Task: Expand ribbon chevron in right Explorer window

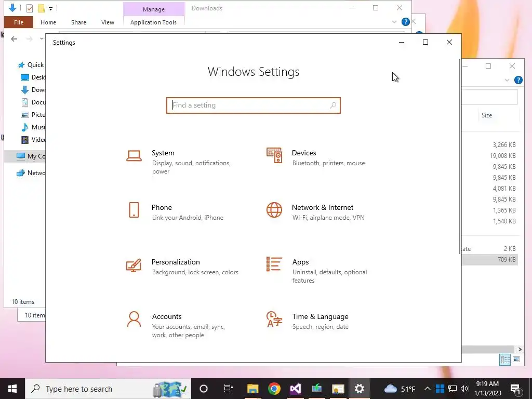Action: pos(507,80)
